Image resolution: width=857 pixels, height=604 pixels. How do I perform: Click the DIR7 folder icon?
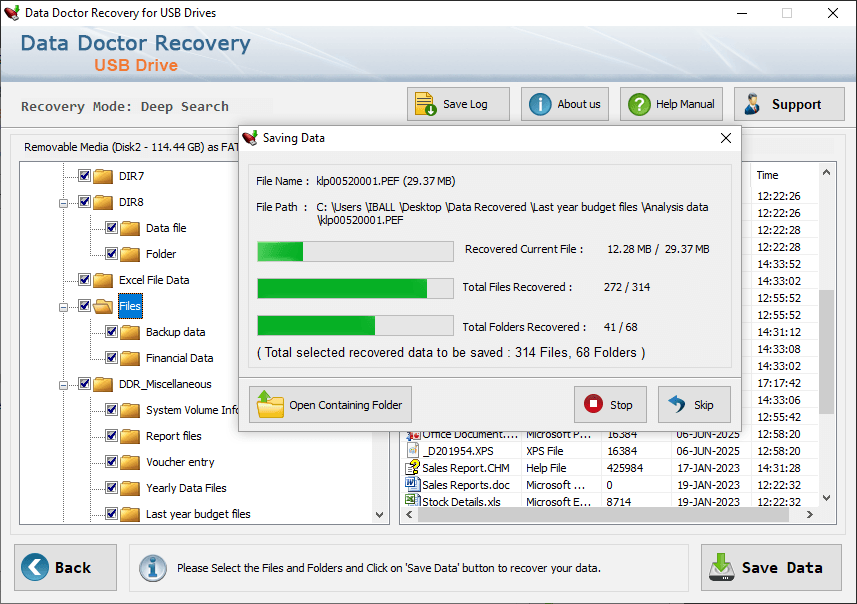coord(103,176)
